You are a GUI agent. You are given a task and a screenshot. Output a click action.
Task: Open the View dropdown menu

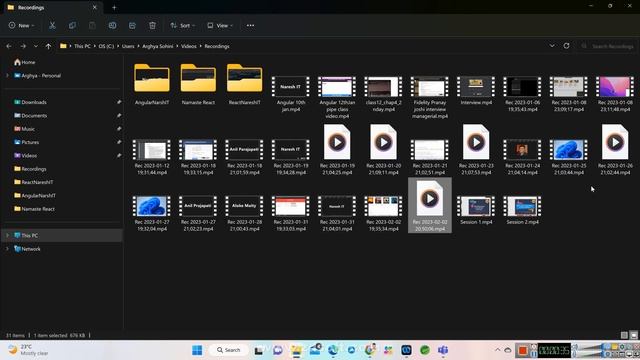point(220,25)
